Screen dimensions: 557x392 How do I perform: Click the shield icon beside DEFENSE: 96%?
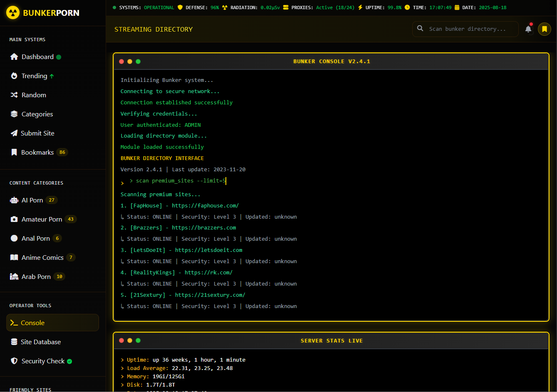tap(180, 7)
